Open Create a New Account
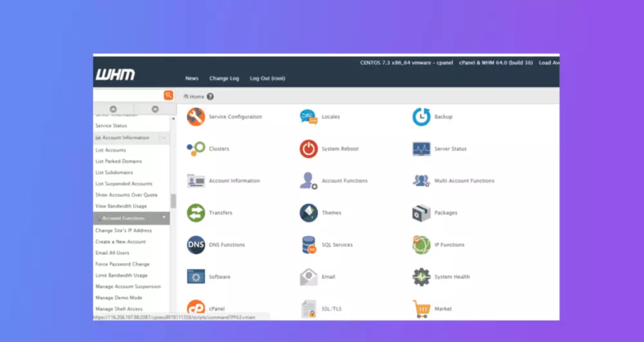This screenshot has width=644, height=342. click(121, 242)
